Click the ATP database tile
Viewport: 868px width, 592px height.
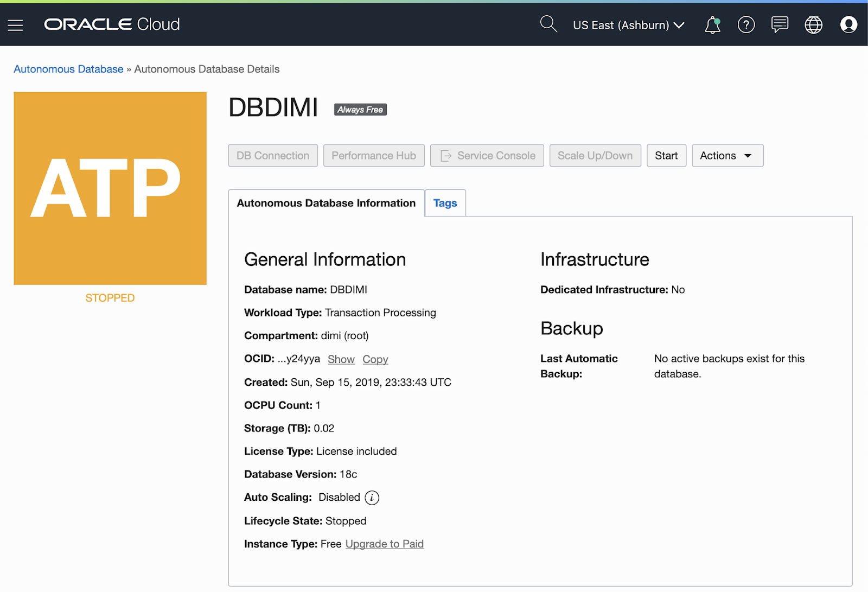click(x=110, y=188)
